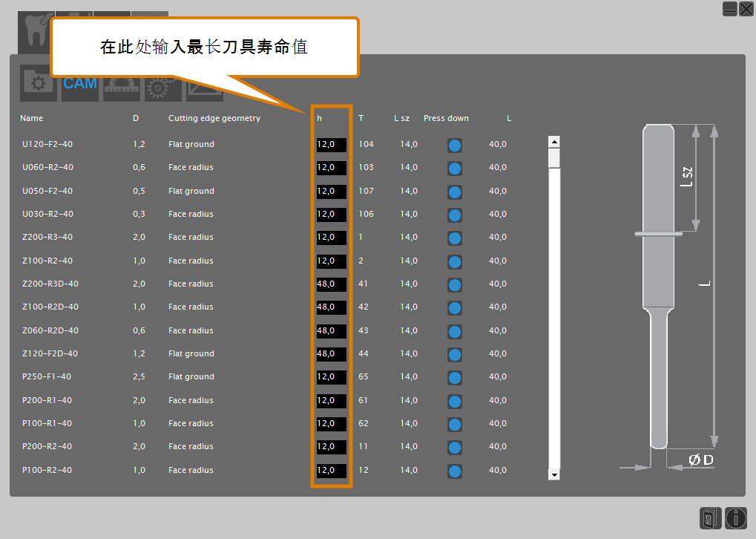Toggle Press down for U050-F2-40
The width and height of the screenshot is (756, 539).
coord(455,192)
